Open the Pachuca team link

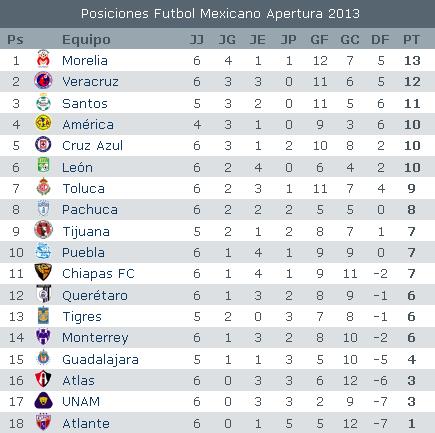[90, 210]
